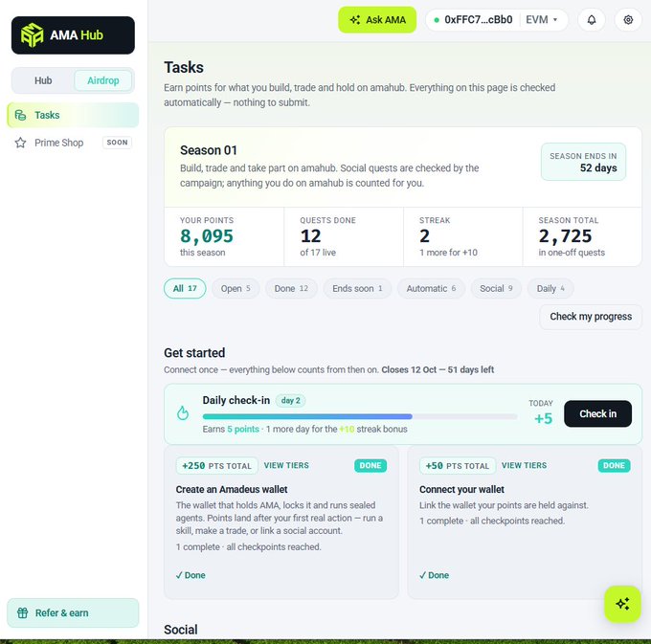Click Check my progress button
651x644 pixels.
tap(591, 317)
